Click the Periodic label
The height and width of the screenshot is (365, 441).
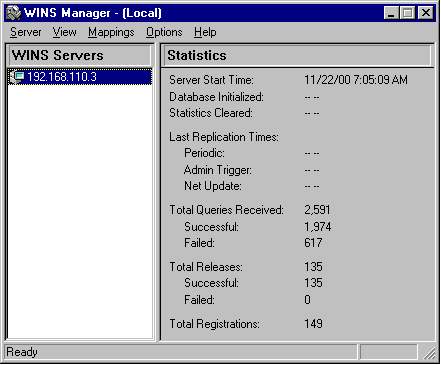[204, 153]
